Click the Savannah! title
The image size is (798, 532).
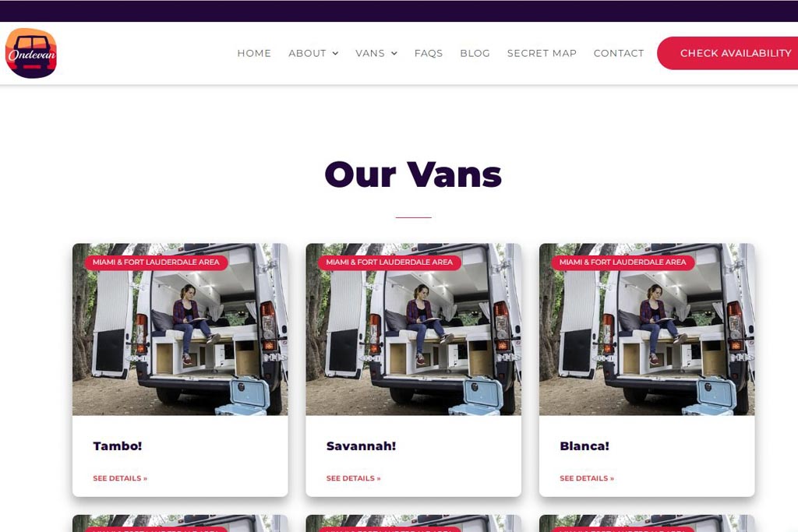361,446
